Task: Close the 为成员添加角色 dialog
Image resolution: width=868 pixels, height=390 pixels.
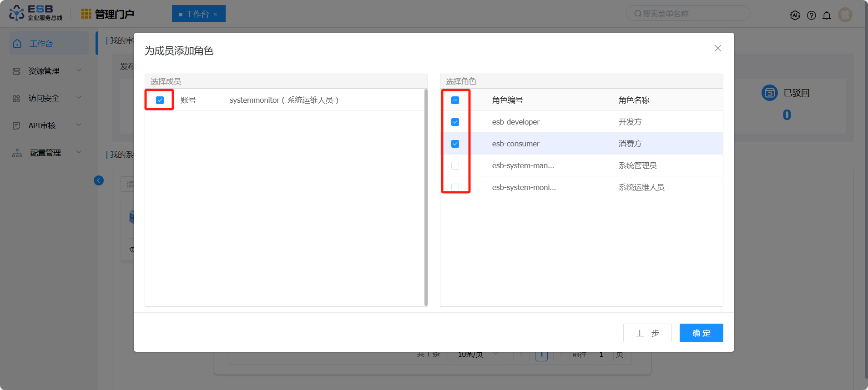Action: (x=717, y=48)
